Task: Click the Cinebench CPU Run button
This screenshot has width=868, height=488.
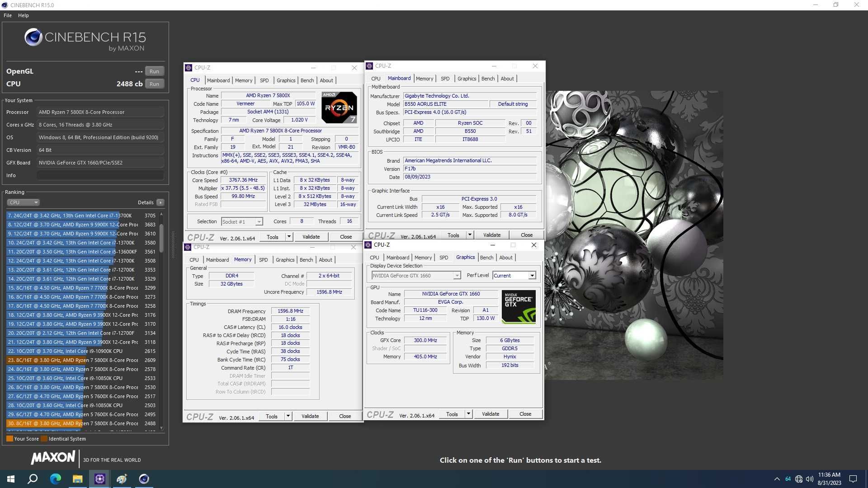Action: 155,84
